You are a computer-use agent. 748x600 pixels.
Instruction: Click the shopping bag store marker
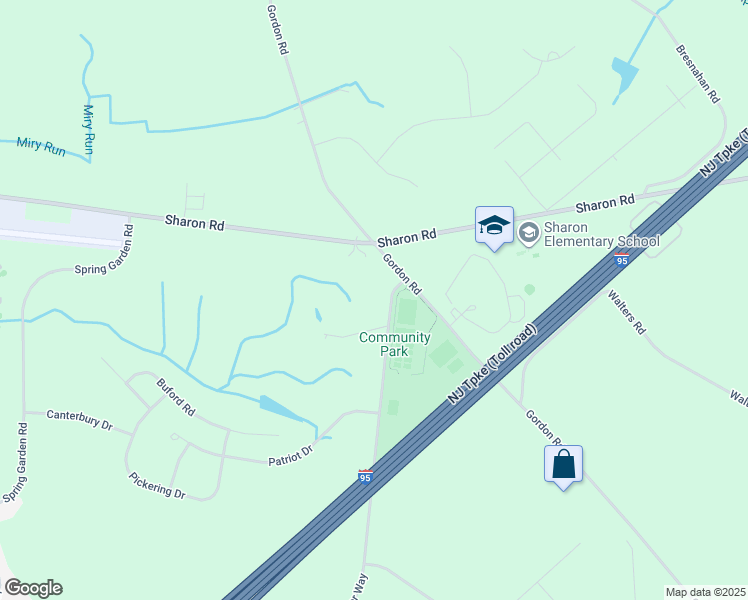tap(563, 464)
